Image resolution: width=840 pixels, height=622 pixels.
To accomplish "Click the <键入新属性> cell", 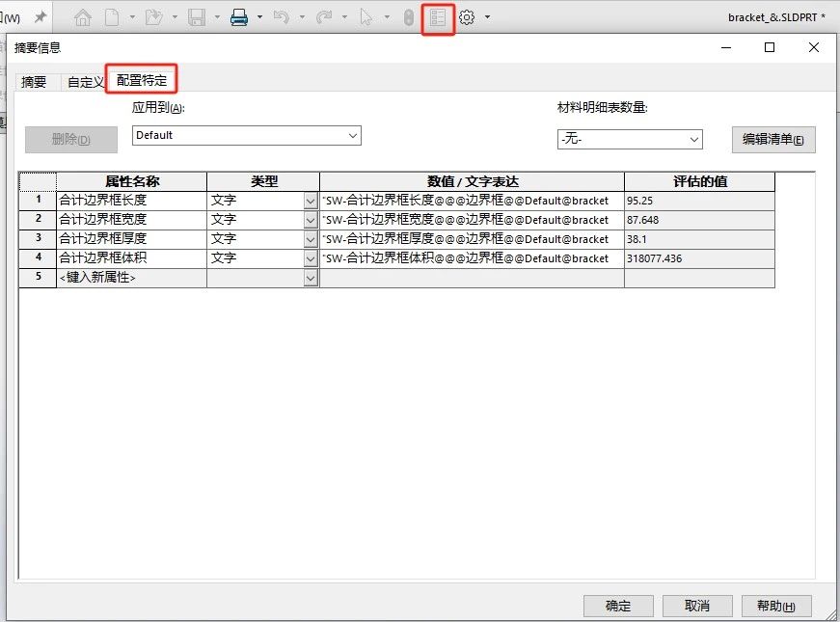I will (131, 278).
